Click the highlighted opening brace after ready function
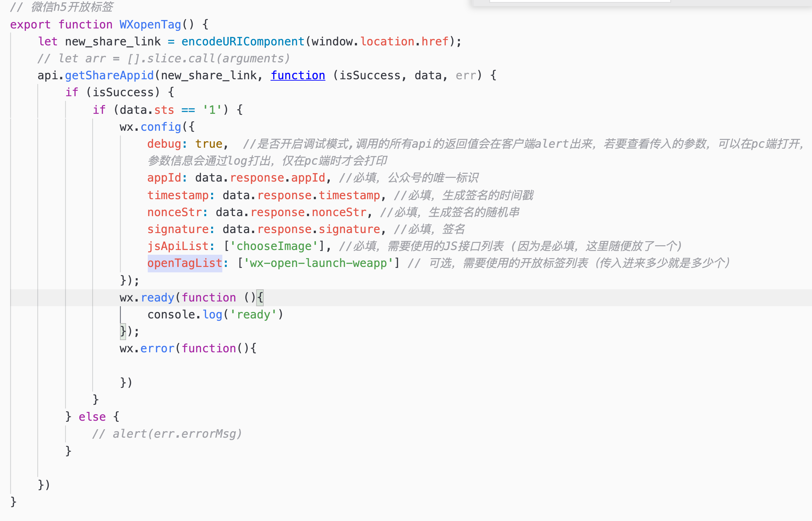Image resolution: width=812 pixels, height=521 pixels. tap(260, 297)
